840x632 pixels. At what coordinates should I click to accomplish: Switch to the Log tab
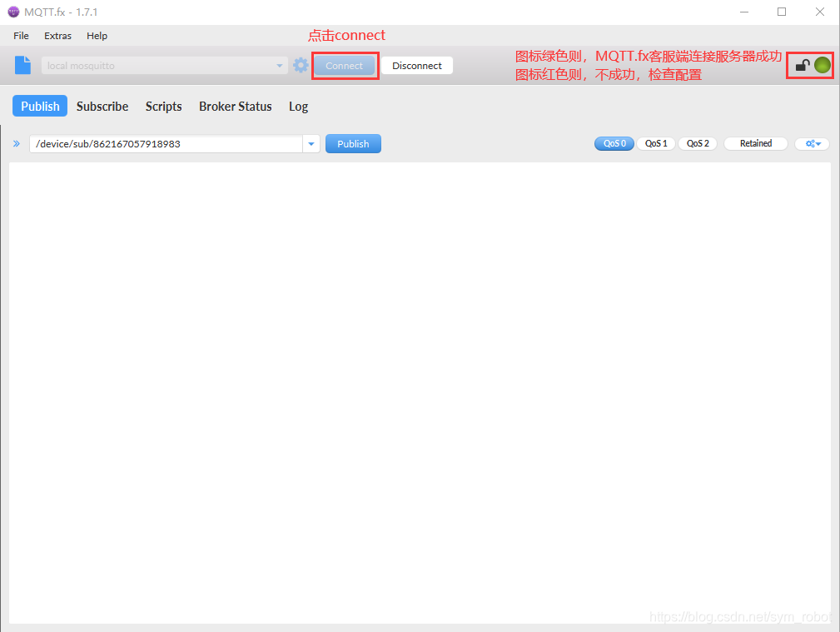tap(298, 106)
